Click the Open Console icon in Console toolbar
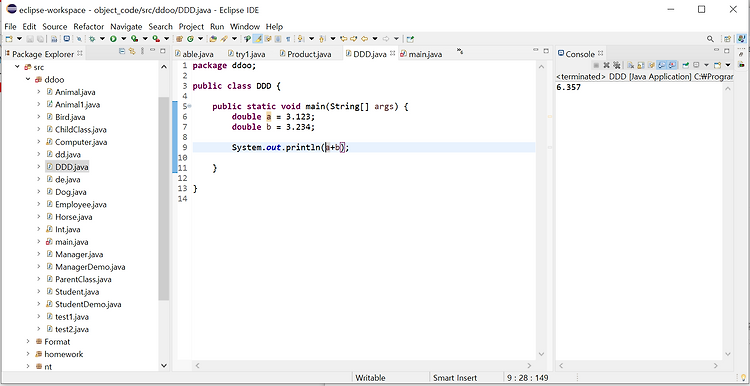The height and width of the screenshot is (386, 750). point(717,65)
